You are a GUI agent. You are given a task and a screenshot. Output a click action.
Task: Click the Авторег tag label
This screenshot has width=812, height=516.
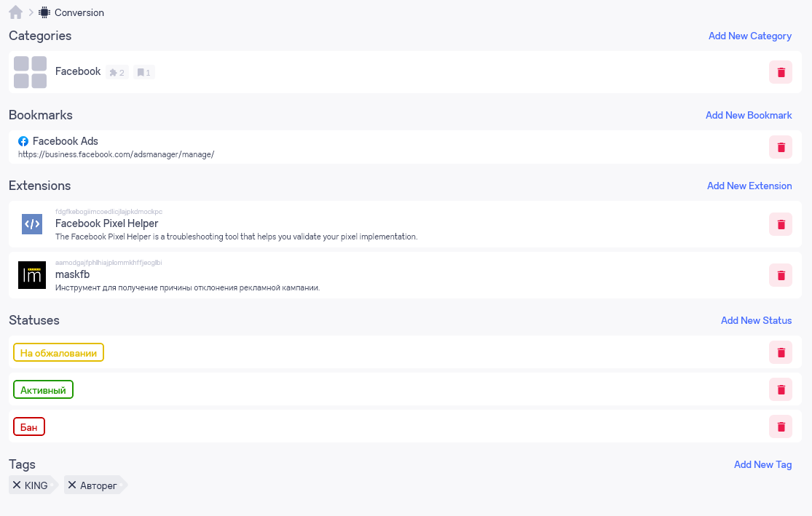tap(98, 485)
